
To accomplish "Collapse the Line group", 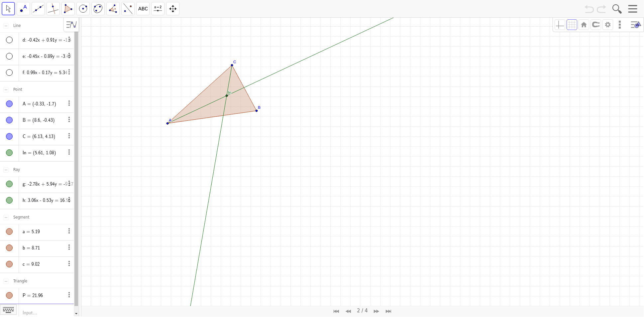I will (6, 26).
